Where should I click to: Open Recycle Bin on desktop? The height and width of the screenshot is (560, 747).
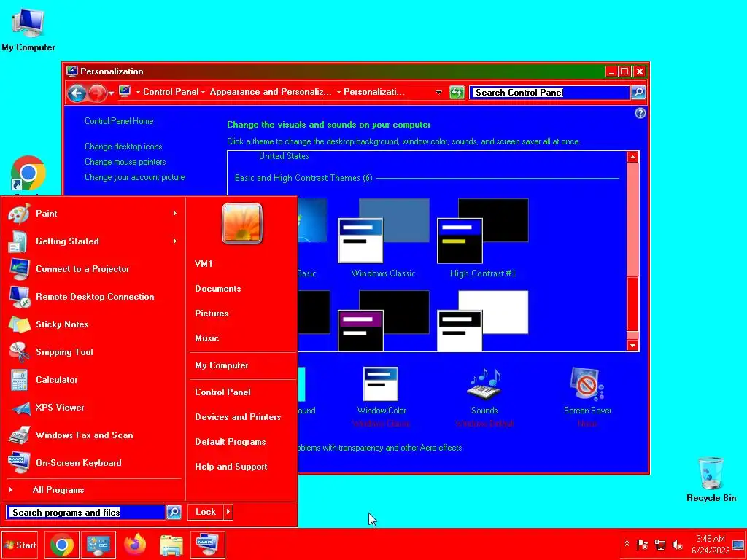[711, 480]
